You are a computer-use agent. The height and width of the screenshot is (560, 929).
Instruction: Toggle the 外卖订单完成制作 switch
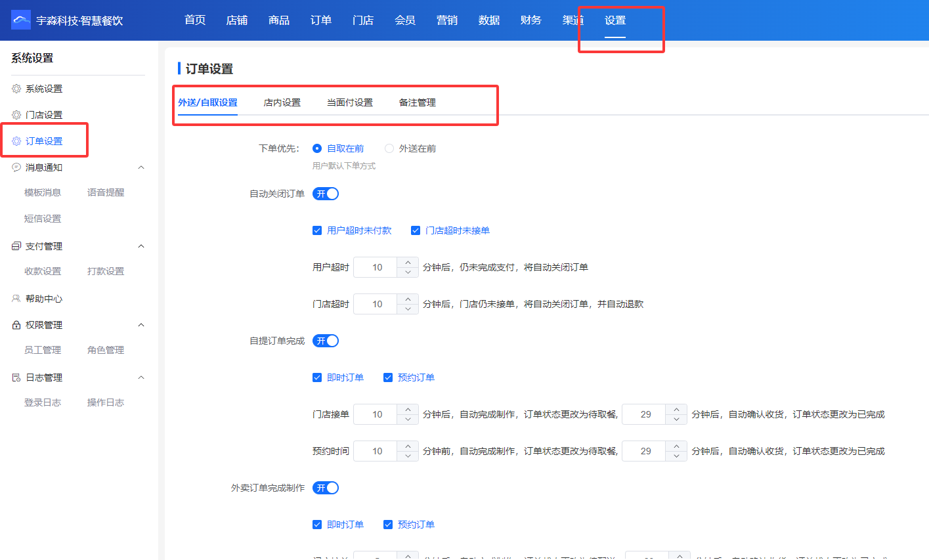pos(326,488)
